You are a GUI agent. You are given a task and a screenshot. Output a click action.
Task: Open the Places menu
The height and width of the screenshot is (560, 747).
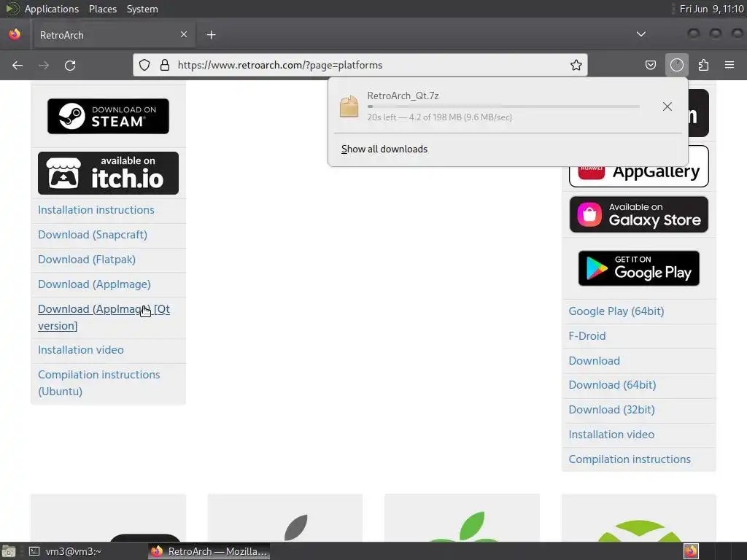(x=102, y=9)
